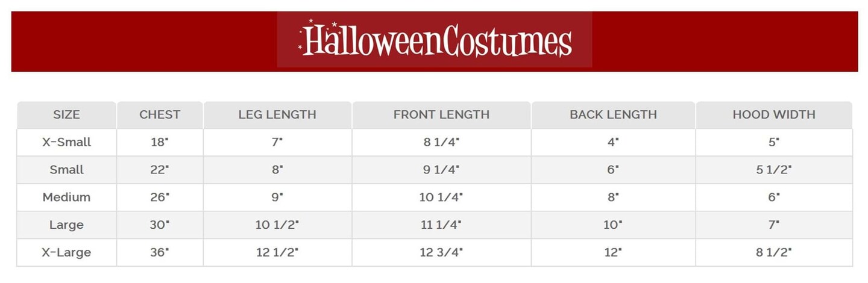Click the SIZE column header

[x=66, y=114]
